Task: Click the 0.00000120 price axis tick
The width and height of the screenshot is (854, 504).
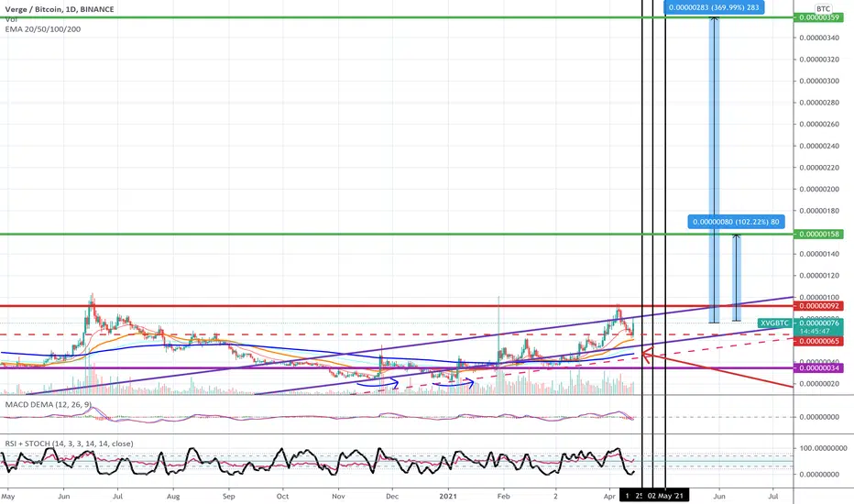Action: point(819,276)
